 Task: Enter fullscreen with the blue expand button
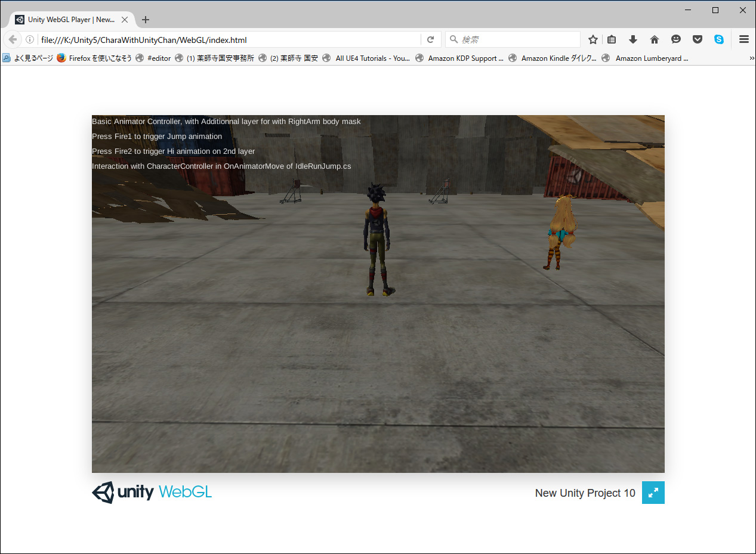pos(653,493)
